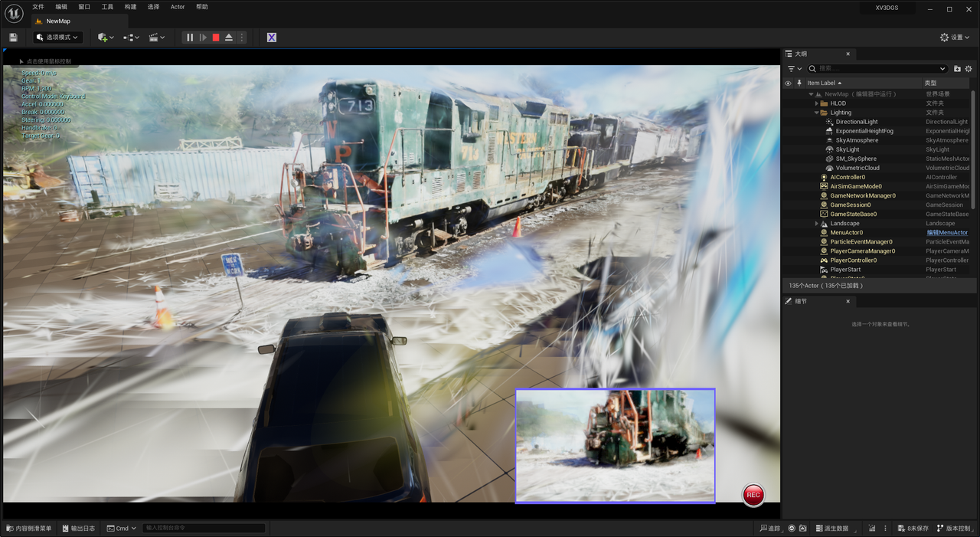
Task: Advance one frame with the step button
Action: pos(203,37)
